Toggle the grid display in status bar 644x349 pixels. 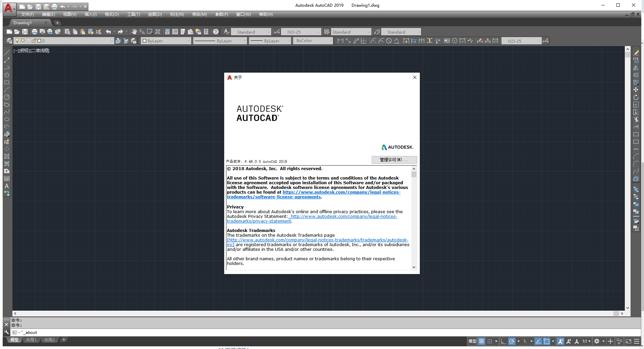pyautogui.click(x=482, y=341)
